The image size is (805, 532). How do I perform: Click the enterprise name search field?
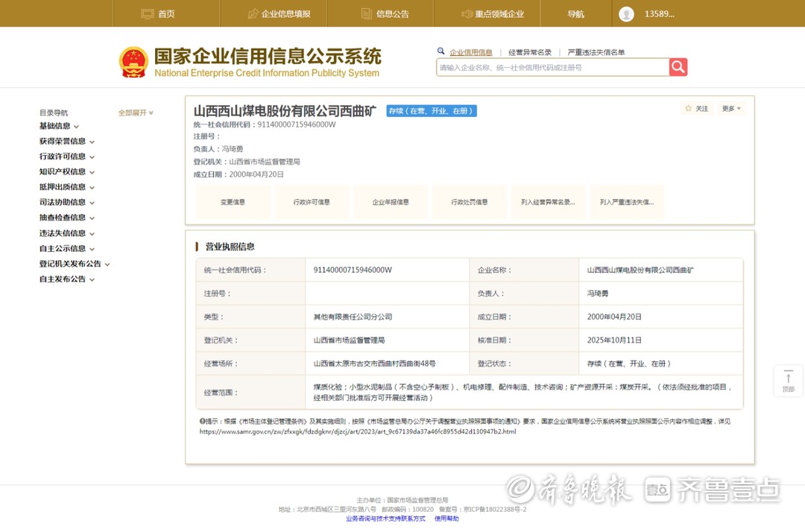click(x=552, y=67)
